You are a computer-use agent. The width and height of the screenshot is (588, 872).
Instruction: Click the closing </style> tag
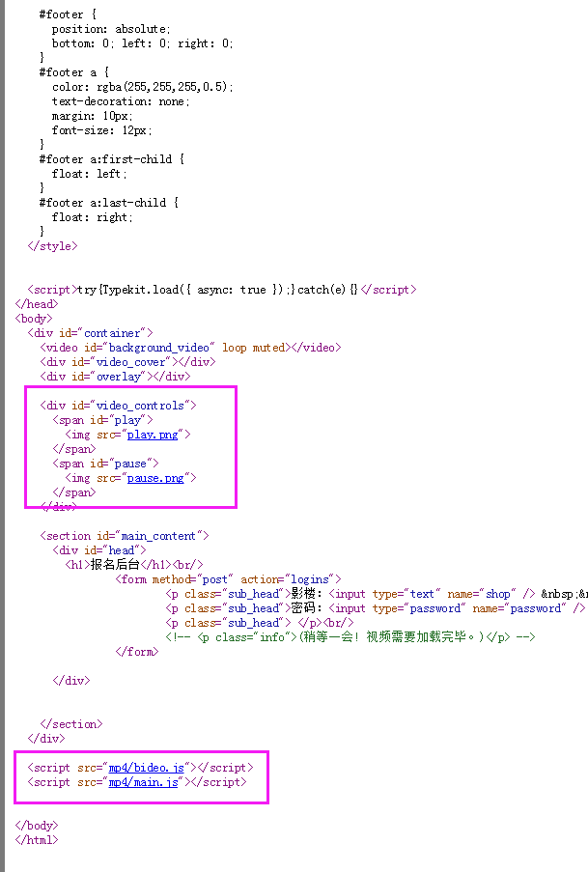click(x=52, y=246)
